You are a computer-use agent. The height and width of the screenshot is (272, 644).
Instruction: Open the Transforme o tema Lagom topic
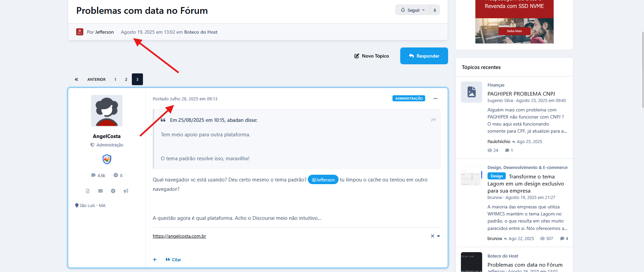point(526,184)
